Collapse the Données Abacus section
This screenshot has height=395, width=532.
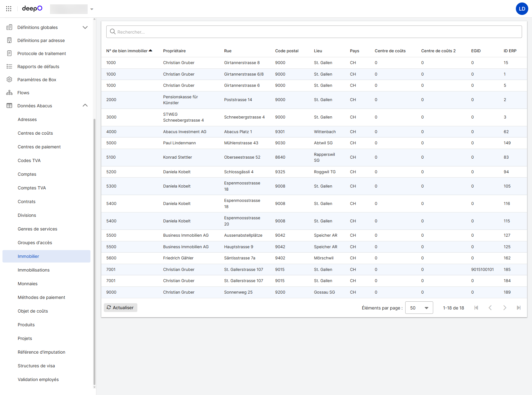(x=85, y=106)
